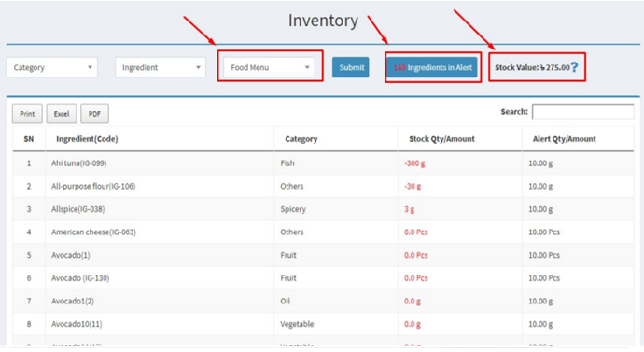The height and width of the screenshot is (352, 644).
Task: Click the Print button
Action: tap(27, 114)
